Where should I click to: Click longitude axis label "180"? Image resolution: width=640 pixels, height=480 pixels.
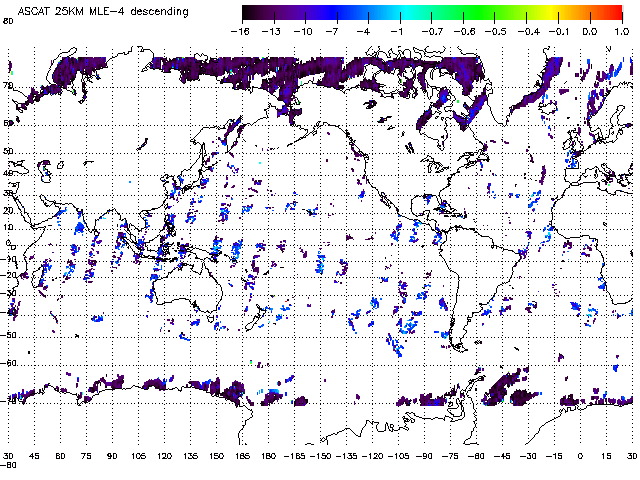coord(268,456)
